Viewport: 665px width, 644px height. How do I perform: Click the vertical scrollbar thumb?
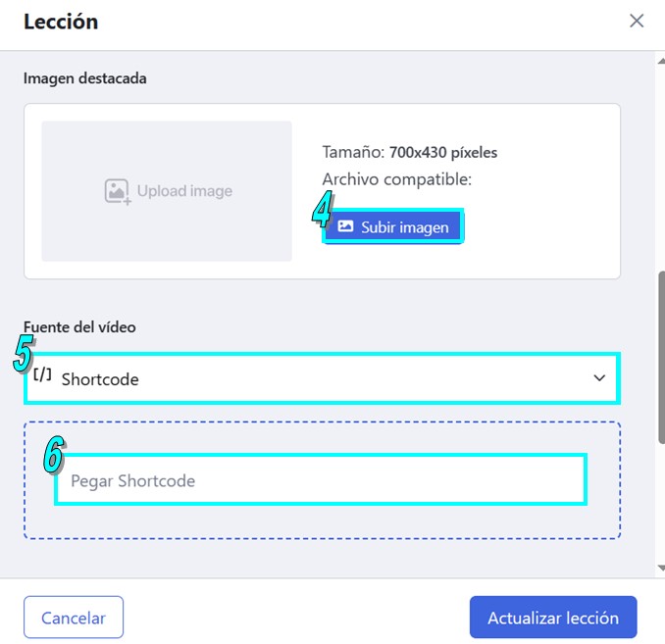(661, 358)
